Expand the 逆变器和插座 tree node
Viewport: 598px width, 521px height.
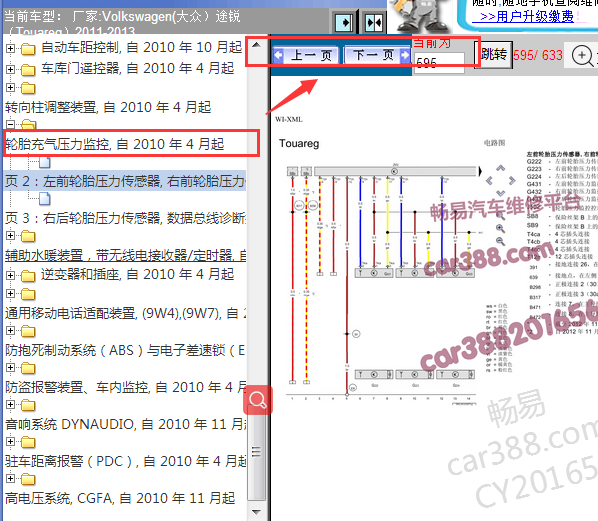(11, 275)
